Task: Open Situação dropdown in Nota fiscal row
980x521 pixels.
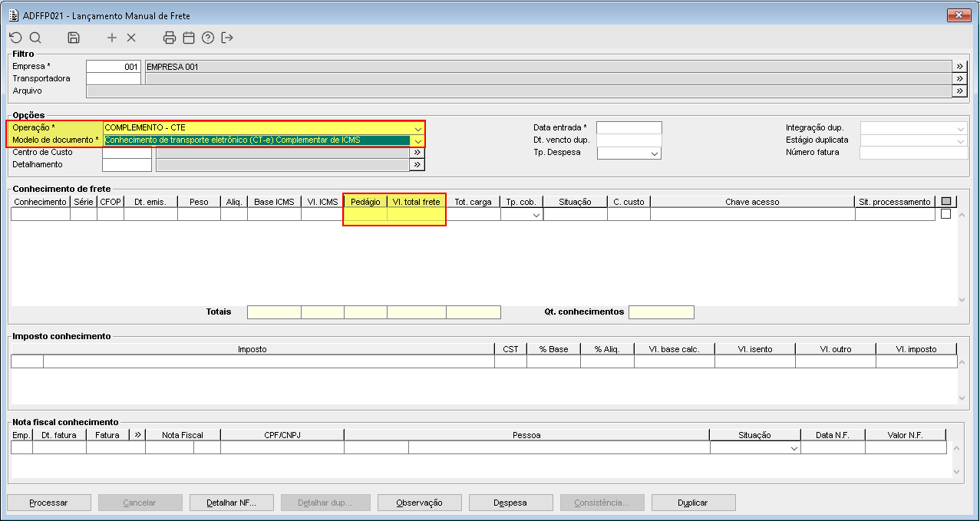Action: point(794,449)
